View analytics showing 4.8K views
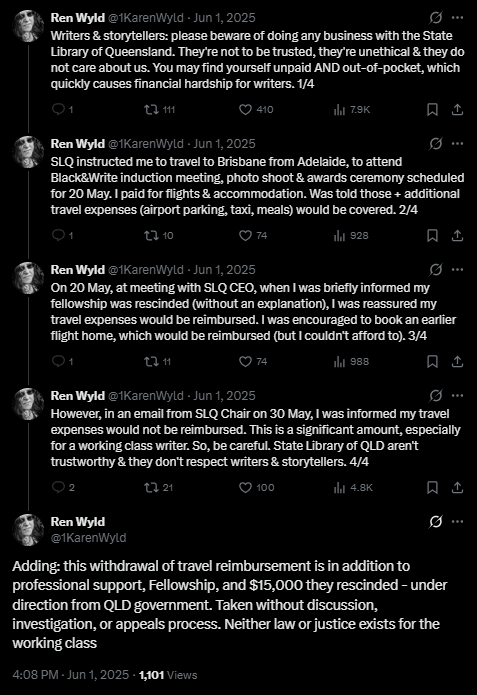477x695 pixels. coord(353,487)
